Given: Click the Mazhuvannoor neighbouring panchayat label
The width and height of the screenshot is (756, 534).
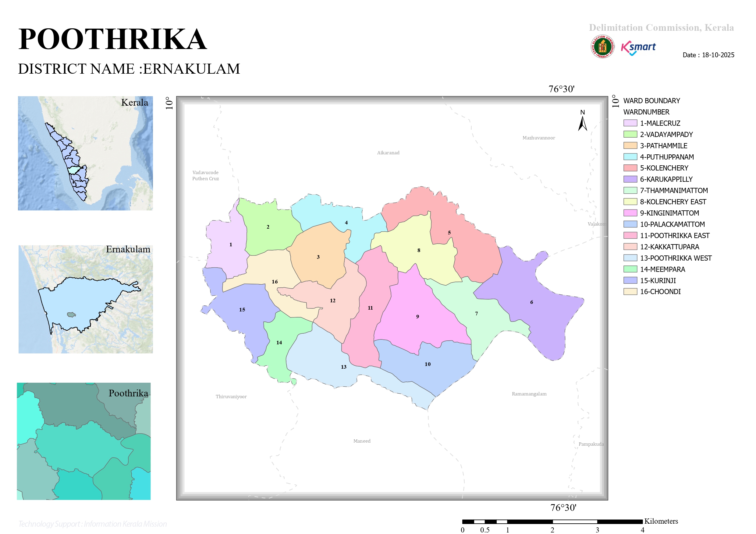Looking at the screenshot, I should [x=539, y=138].
